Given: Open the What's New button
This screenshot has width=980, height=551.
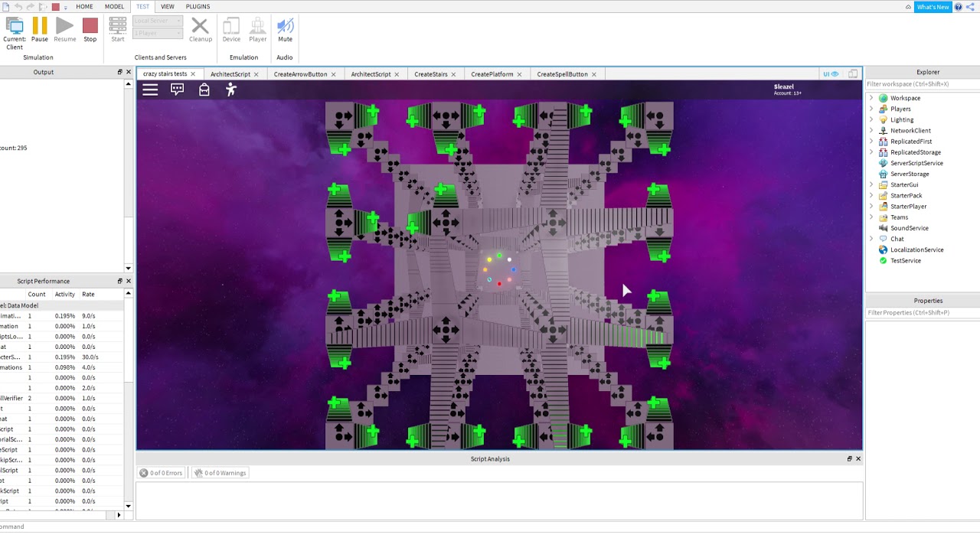Looking at the screenshot, I should point(933,7).
